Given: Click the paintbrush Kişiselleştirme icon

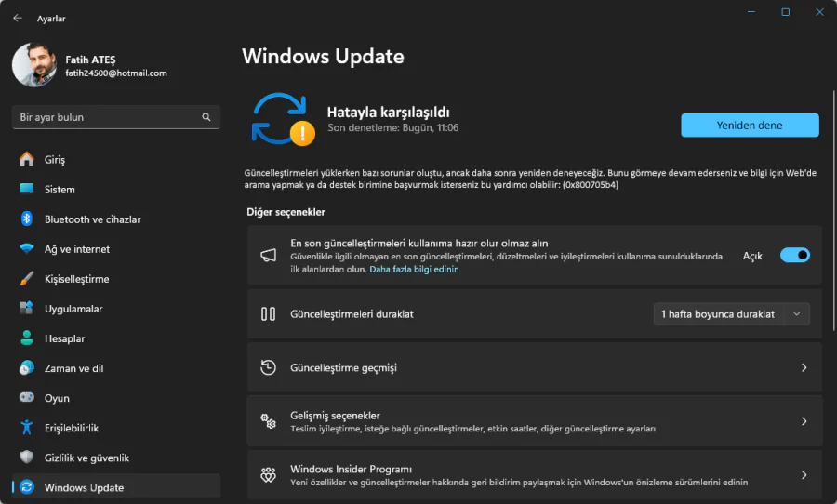Looking at the screenshot, I should pos(27,279).
